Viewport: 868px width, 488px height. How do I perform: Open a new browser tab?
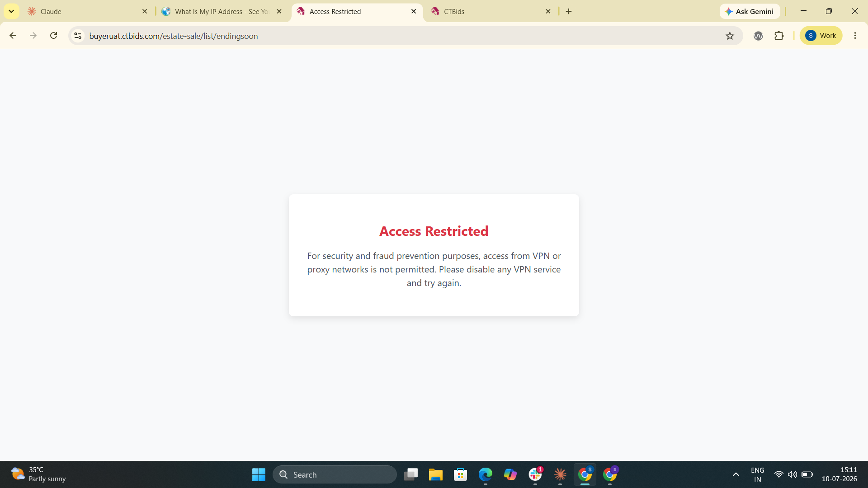click(x=569, y=11)
